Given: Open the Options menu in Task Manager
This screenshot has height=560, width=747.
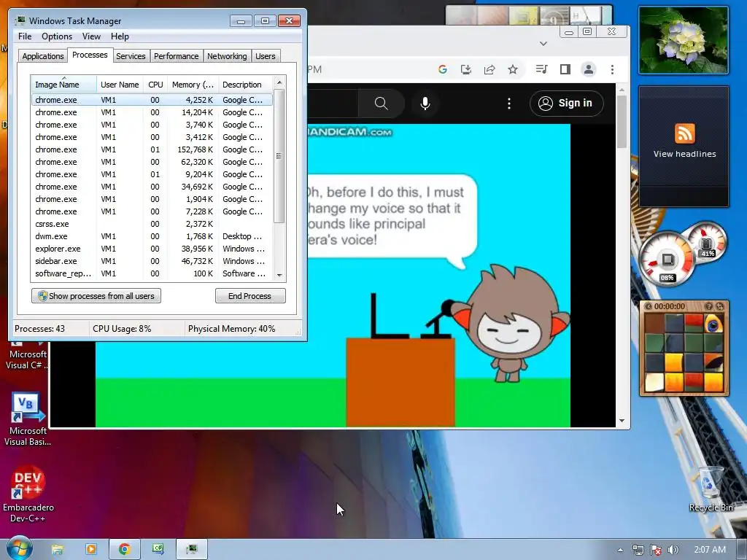Looking at the screenshot, I should tap(57, 36).
